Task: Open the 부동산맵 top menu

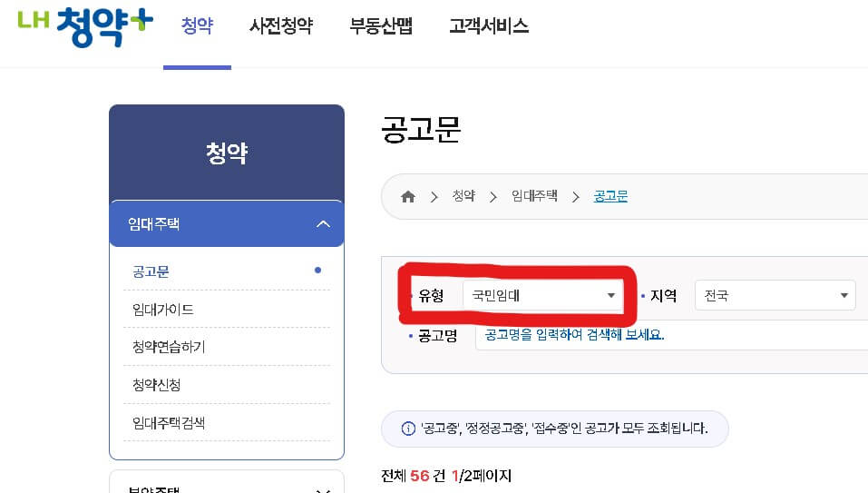Action: click(x=381, y=25)
